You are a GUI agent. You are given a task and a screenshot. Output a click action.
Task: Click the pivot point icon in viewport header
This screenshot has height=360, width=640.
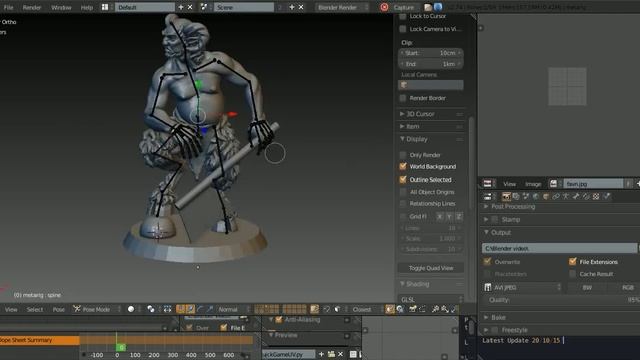151,309
